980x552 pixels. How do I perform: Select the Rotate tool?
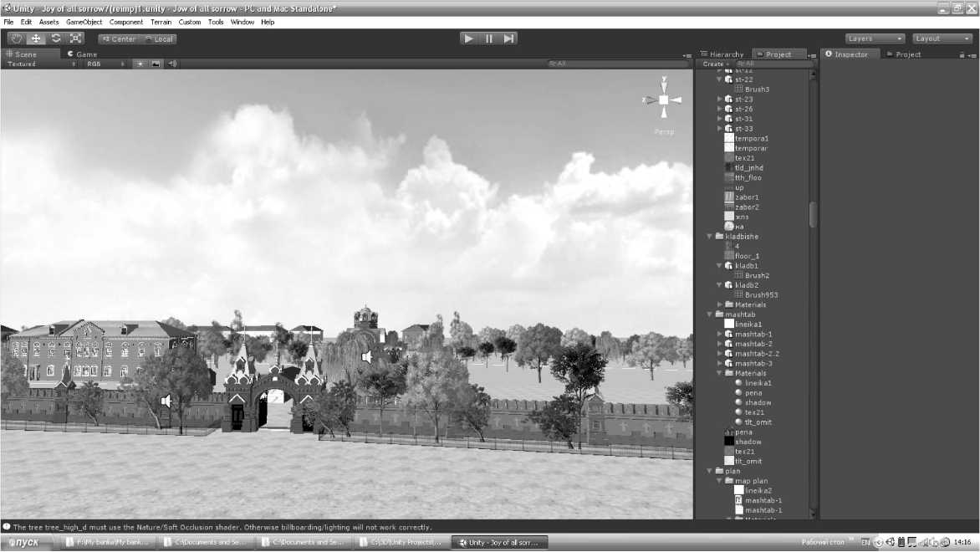pyautogui.click(x=56, y=38)
